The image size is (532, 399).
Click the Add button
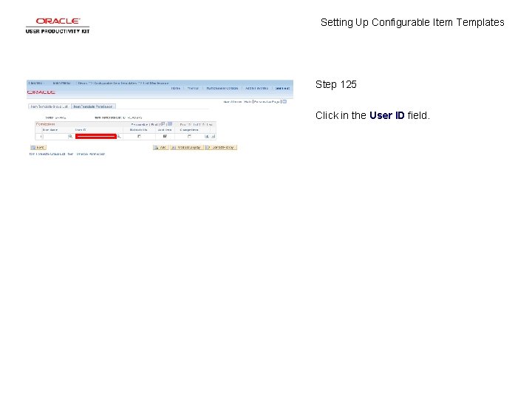pyautogui.click(x=160, y=147)
